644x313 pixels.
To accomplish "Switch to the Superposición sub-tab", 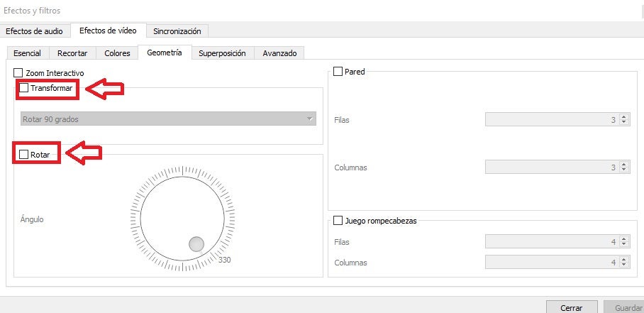I will pos(222,53).
